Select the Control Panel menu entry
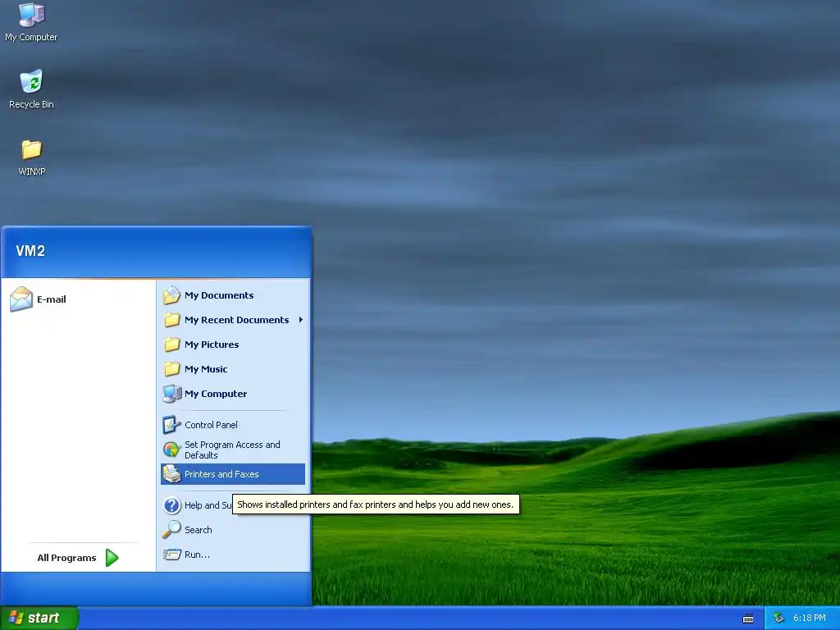Viewport: 840px width, 630px height. point(233,425)
